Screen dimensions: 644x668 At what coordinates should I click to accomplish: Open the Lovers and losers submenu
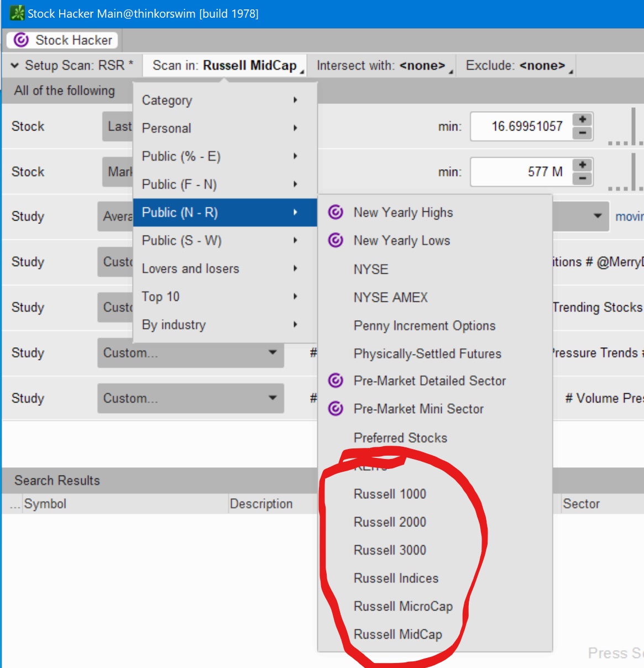point(225,269)
